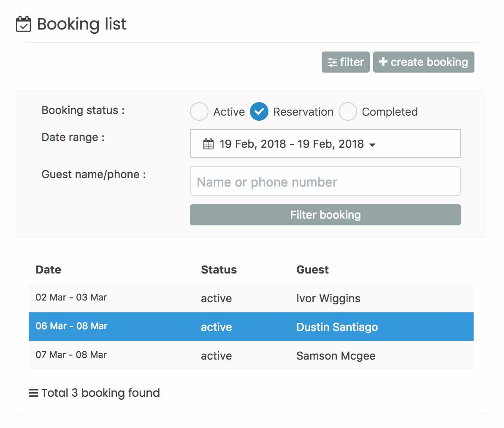
Task: Click the Date column header
Action: [x=49, y=270]
